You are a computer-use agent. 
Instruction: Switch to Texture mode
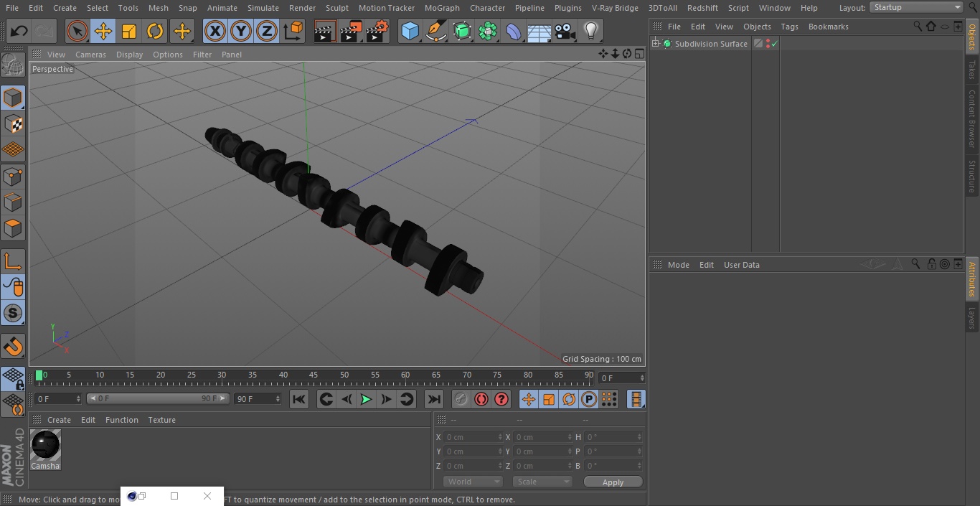click(x=13, y=124)
